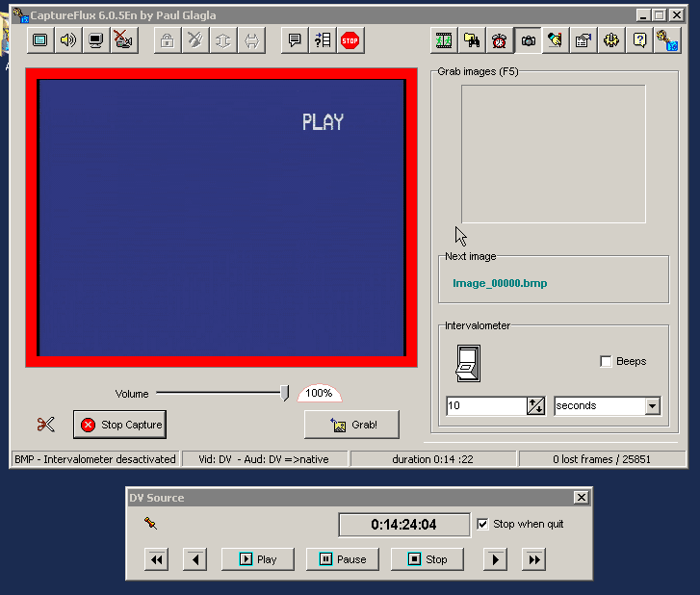Click the speaker audio icon in toolbar
This screenshot has height=595, width=700.
(67, 40)
